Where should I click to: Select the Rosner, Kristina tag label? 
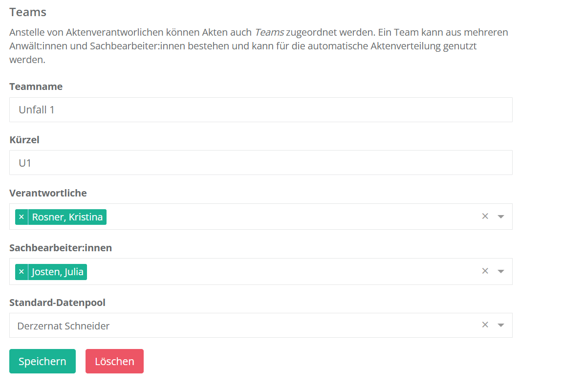(x=67, y=217)
